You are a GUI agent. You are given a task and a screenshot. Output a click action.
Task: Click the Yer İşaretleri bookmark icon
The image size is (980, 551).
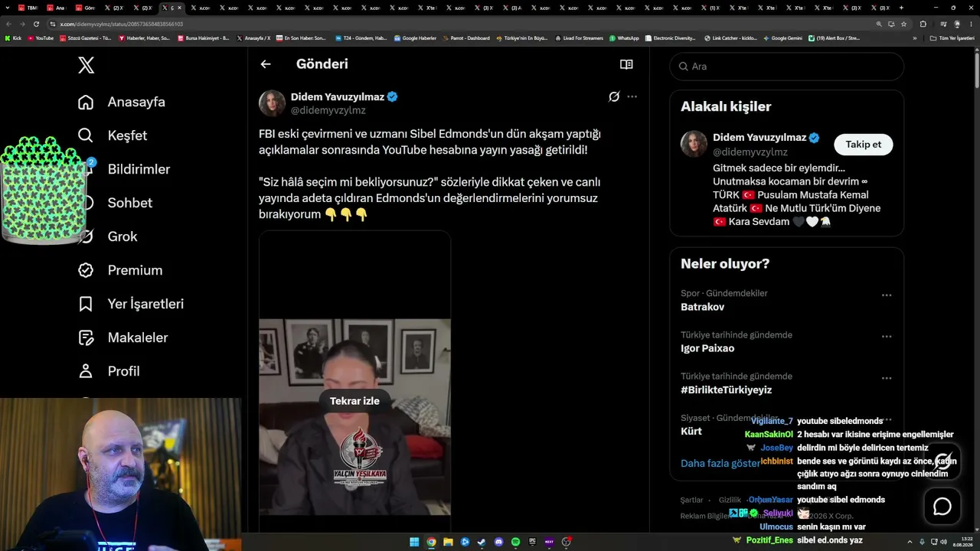(x=86, y=304)
